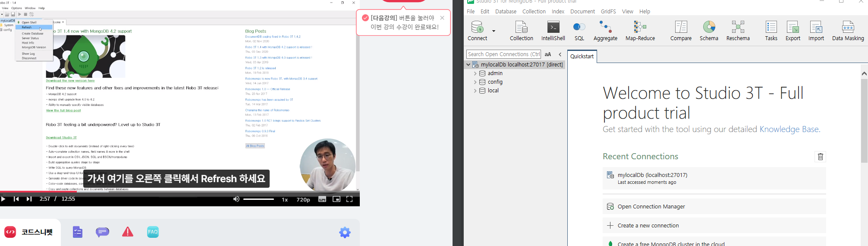Expand the local database node
This screenshot has height=246, width=868.
pos(475,91)
